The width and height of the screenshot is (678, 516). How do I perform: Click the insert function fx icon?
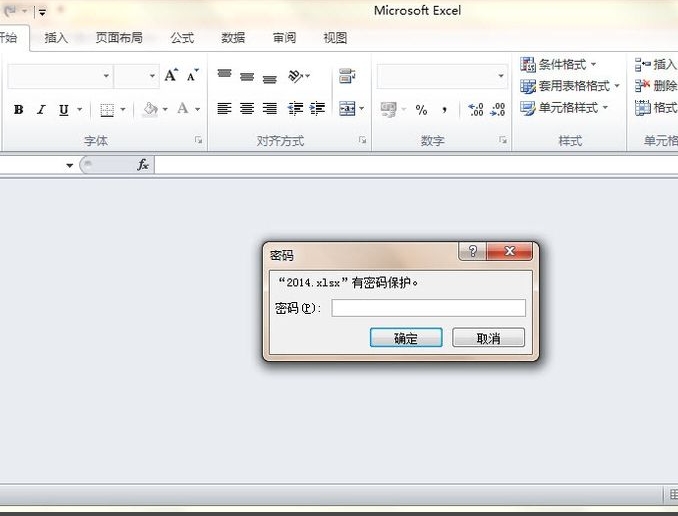click(143, 165)
